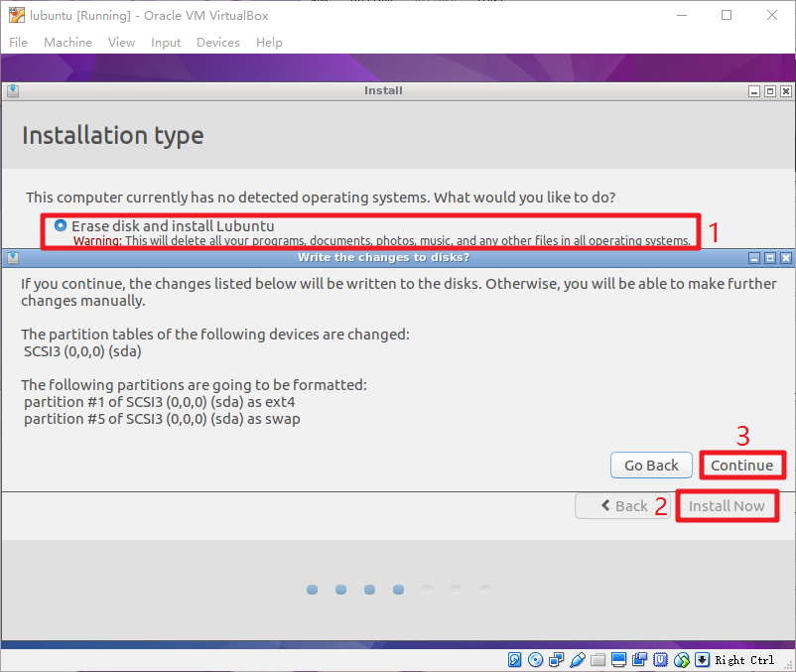Open the USB devices status icon

tap(578, 660)
